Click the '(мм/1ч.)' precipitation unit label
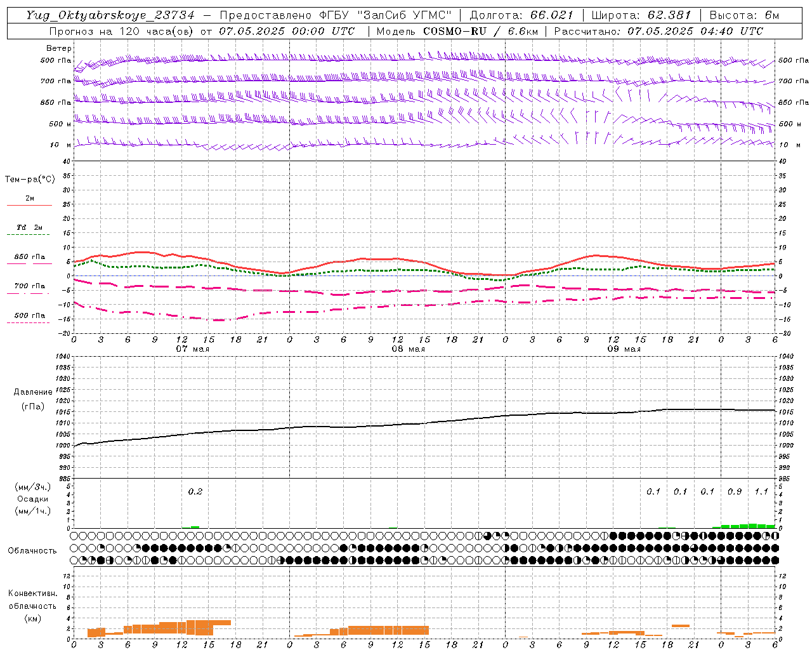812x650 pixels. 32,511
